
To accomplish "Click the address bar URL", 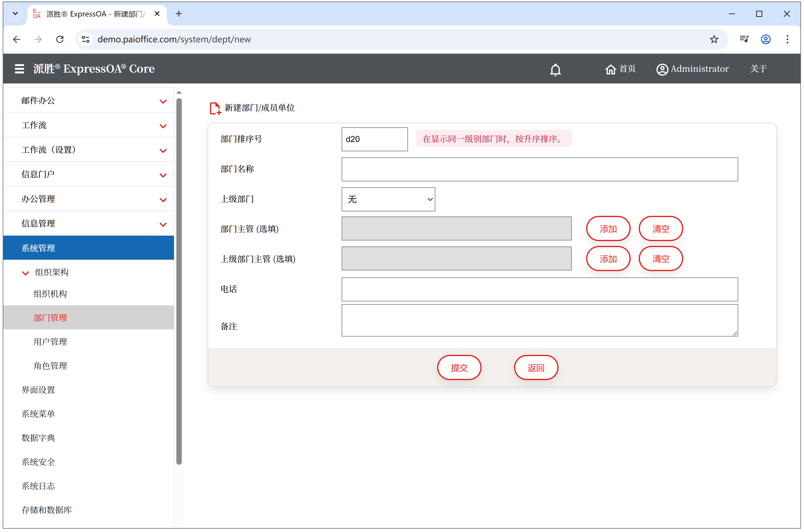I will [174, 39].
